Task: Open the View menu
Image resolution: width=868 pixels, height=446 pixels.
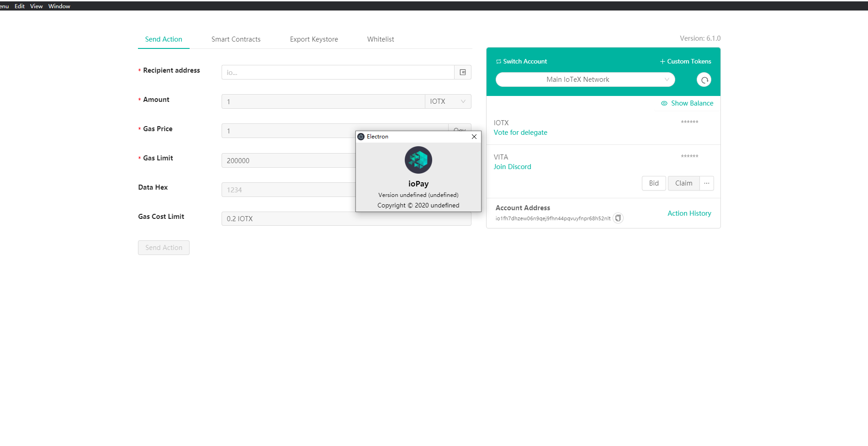Action: tap(36, 6)
